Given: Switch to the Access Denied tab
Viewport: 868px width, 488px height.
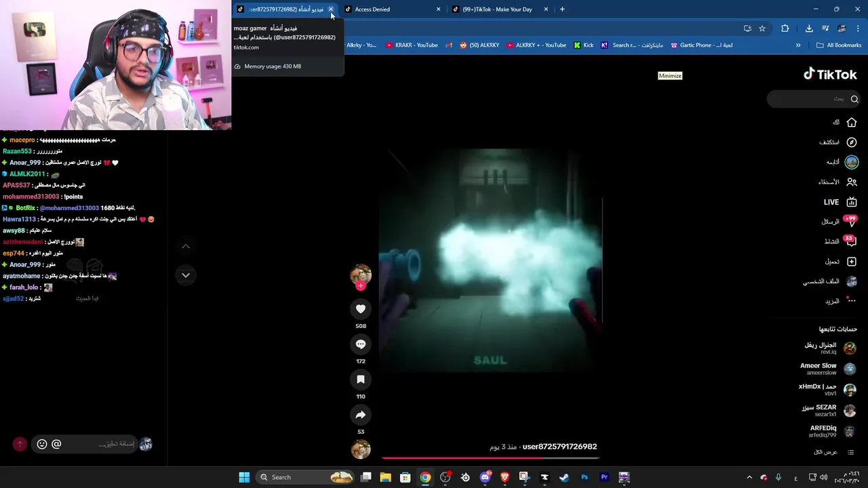Looking at the screenshot, I should pos(391,9).
